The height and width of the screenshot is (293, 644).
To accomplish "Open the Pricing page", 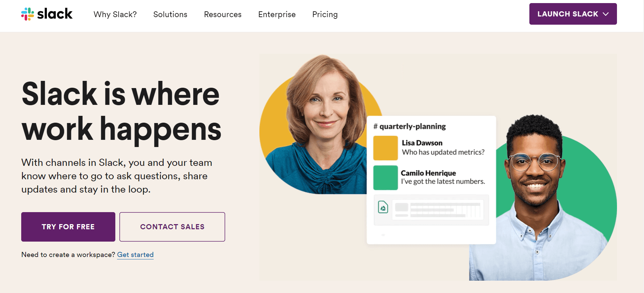I will coord(325,14).
